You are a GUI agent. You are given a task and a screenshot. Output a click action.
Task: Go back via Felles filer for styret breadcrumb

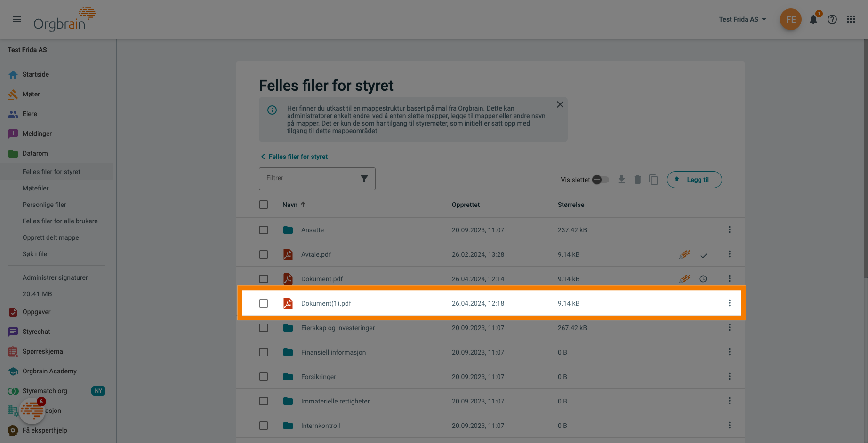pos(294,157)
